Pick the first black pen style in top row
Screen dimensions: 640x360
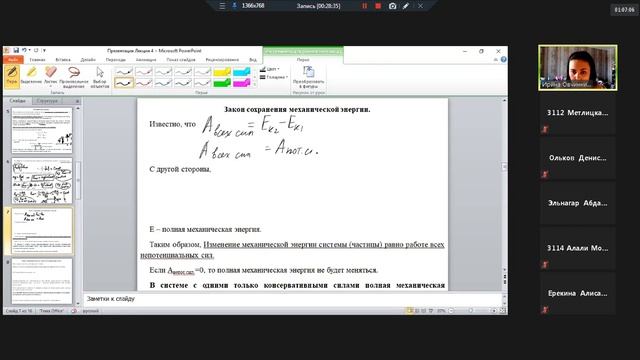[x=124, y=72]
